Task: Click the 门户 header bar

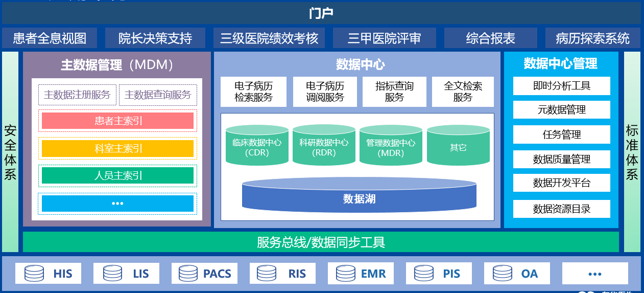Action: (x=321, y=13)
